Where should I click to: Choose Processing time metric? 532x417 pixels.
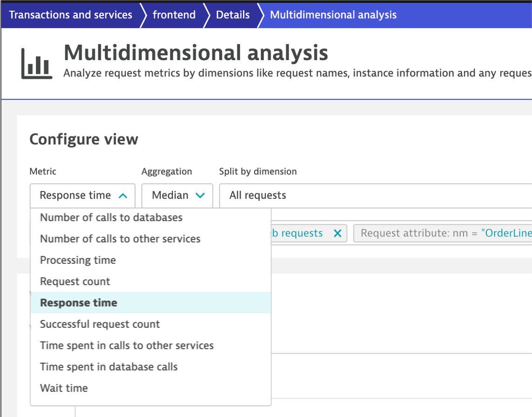pos(78,260)
